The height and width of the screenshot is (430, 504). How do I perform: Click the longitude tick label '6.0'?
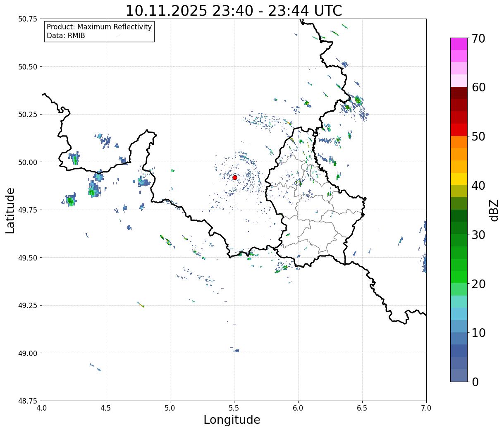[x=298, y=408]
